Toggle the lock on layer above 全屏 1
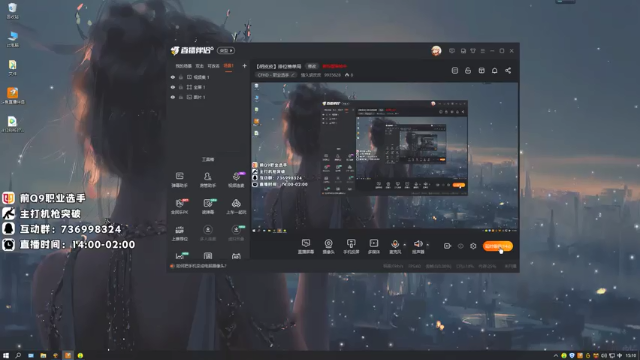This screenshot has width=640, height=360. pos(181,77)
